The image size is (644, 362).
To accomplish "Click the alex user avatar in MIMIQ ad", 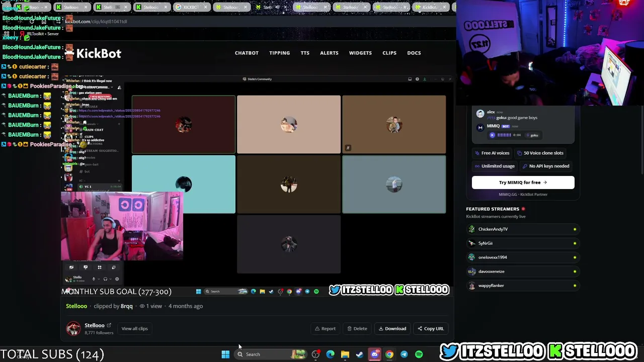I will 480,114.
